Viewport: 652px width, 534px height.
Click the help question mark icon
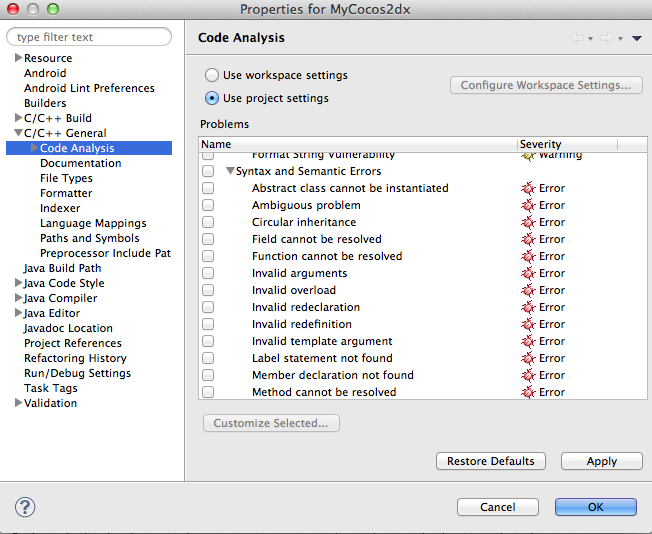pos(25,507)
